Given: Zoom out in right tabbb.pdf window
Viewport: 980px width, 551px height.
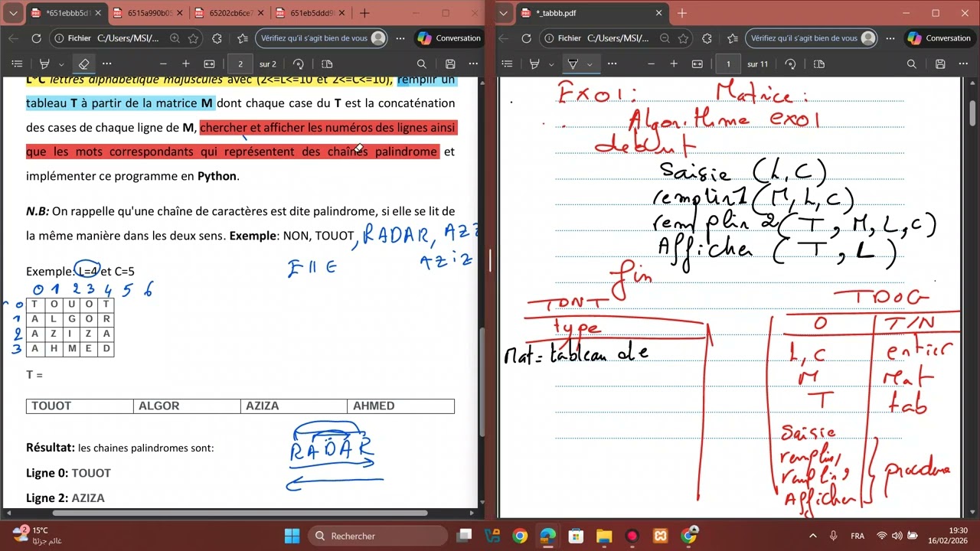Looking at the screenshot, I should 651,64.
